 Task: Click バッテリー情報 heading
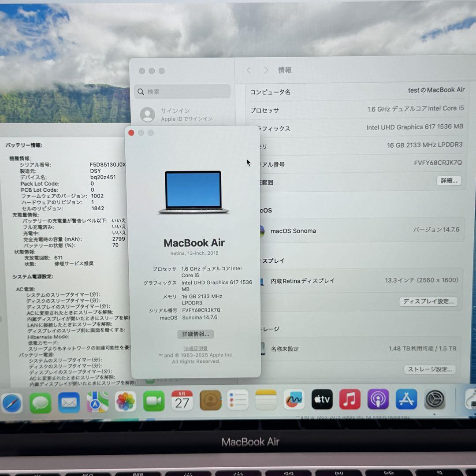point(24,145)
